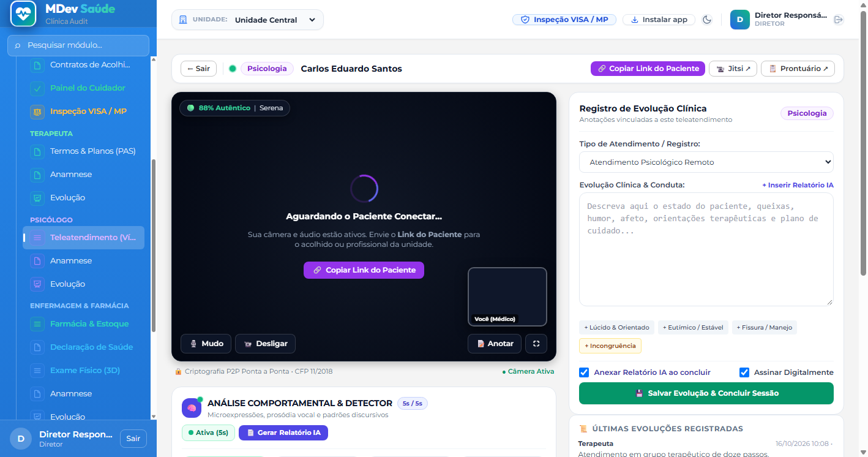Click the Termos & Planos (PAS) icon

click(37, 151)
